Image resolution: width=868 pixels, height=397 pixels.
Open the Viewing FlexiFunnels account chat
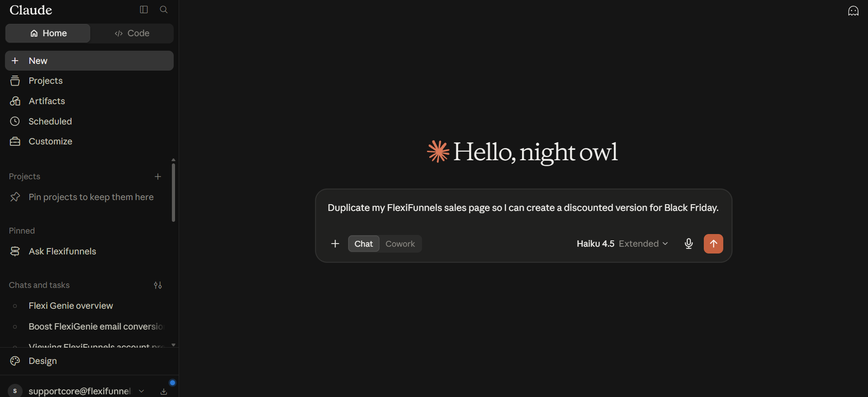pyautogui.click(x=86, y=345)
